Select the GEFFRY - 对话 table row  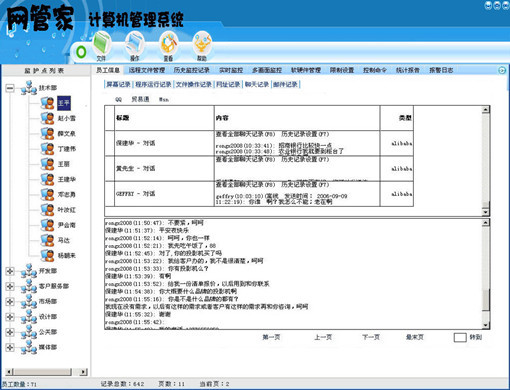coord(259,194)
